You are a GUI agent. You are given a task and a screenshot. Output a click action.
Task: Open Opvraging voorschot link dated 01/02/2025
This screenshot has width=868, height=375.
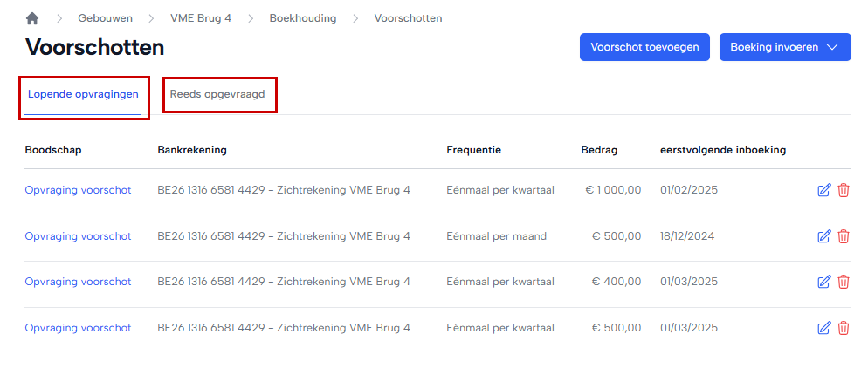[x=78, y=190]
